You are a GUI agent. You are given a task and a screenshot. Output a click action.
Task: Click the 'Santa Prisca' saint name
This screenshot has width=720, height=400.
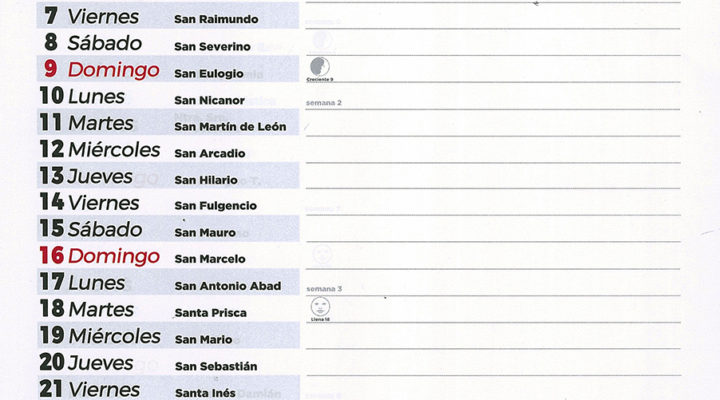[211, 313]
